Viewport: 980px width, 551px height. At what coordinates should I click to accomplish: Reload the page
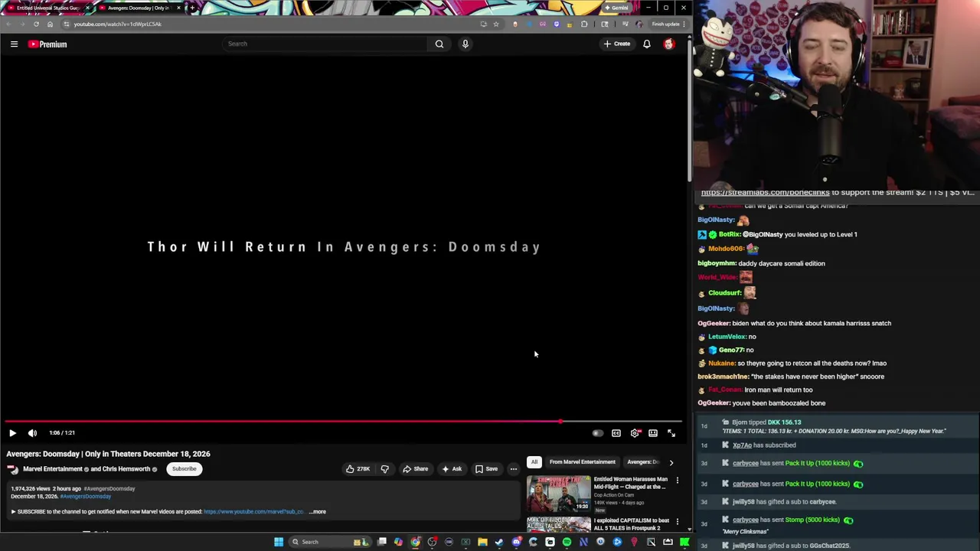pos(36,24)
